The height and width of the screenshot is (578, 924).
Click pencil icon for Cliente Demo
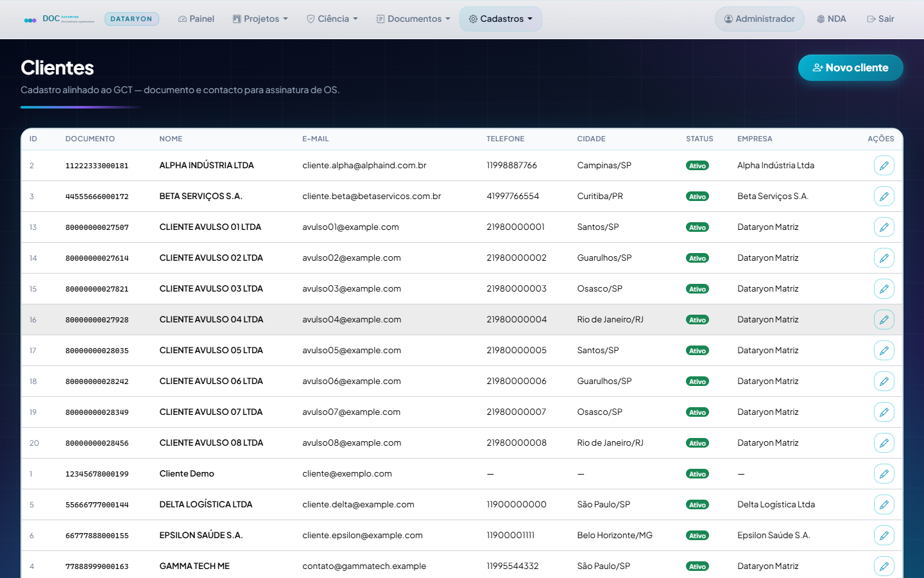coord(884,474)
